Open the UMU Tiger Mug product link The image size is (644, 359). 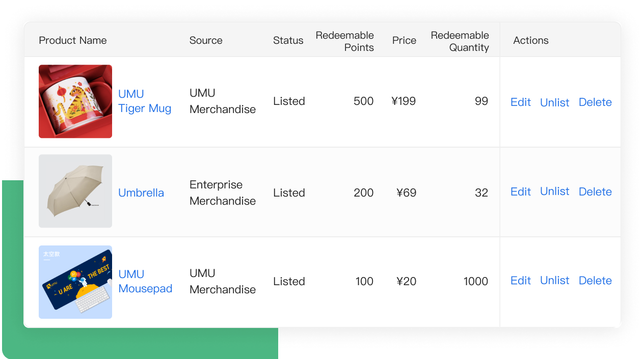click(145, 101)
